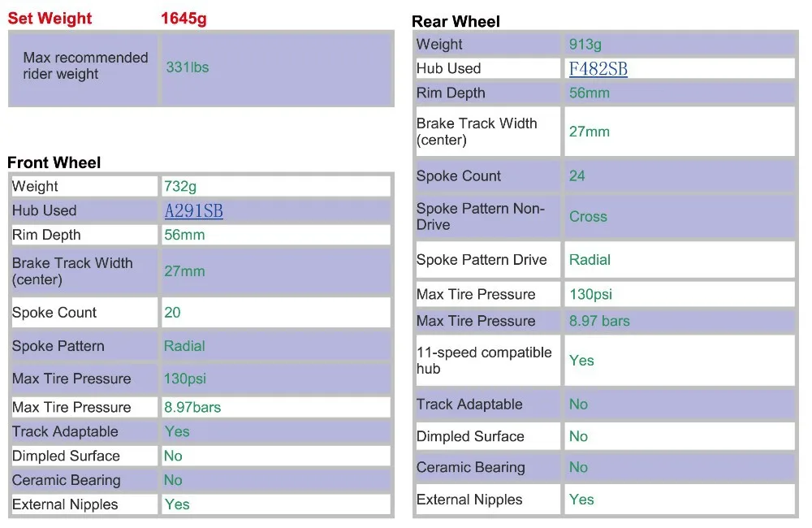Screen dimensions: 812x528
Task: Select the Spoke Pattern Drive Radial value
Action: pyautogui.click(x=590, y=260)
